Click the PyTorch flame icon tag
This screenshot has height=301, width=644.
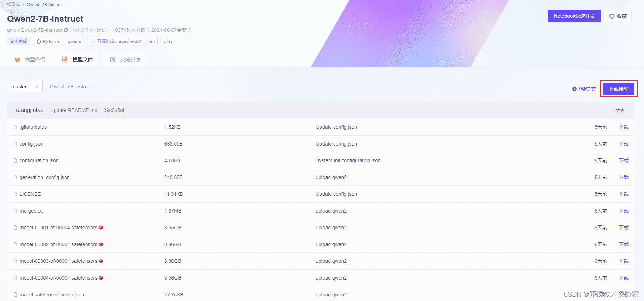coord(38,41)
